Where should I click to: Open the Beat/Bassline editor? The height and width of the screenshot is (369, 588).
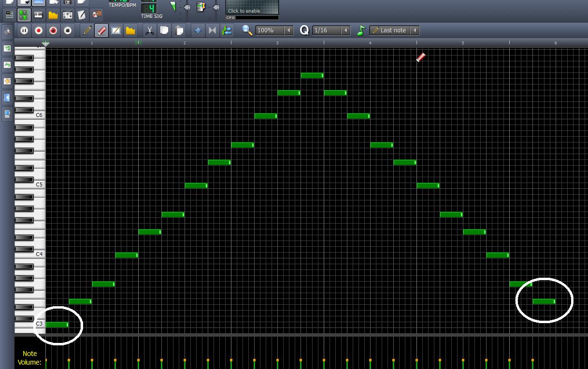click(x=23, y=14)
